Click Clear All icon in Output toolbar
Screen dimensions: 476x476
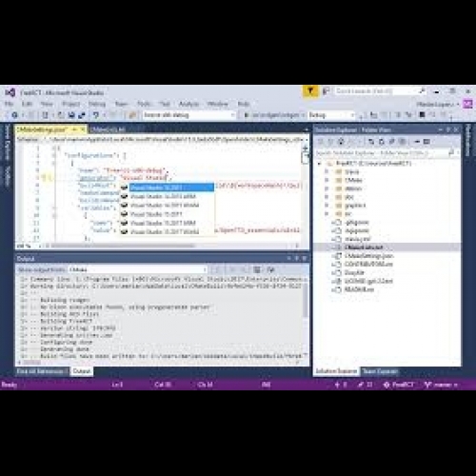(x=257, y=269)
